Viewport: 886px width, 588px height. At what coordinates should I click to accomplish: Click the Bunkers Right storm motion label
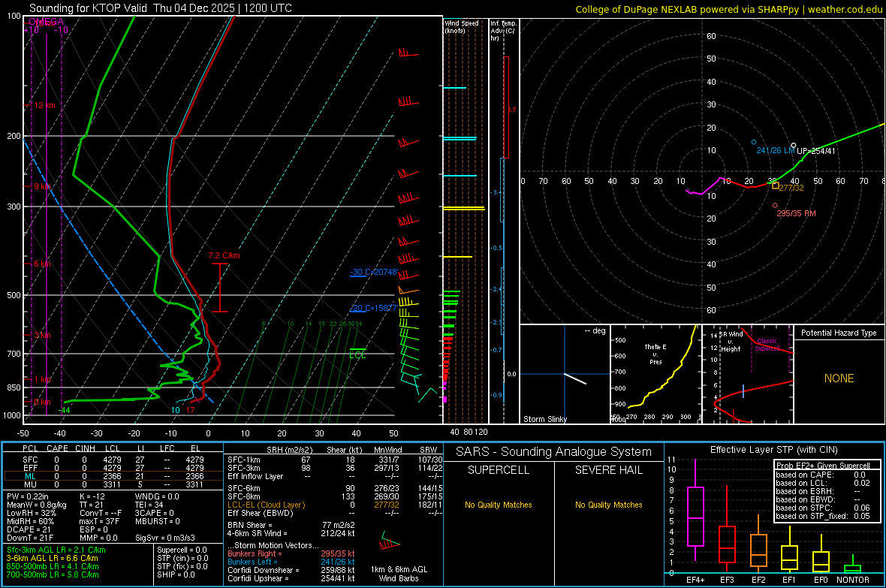click(255, 553)
